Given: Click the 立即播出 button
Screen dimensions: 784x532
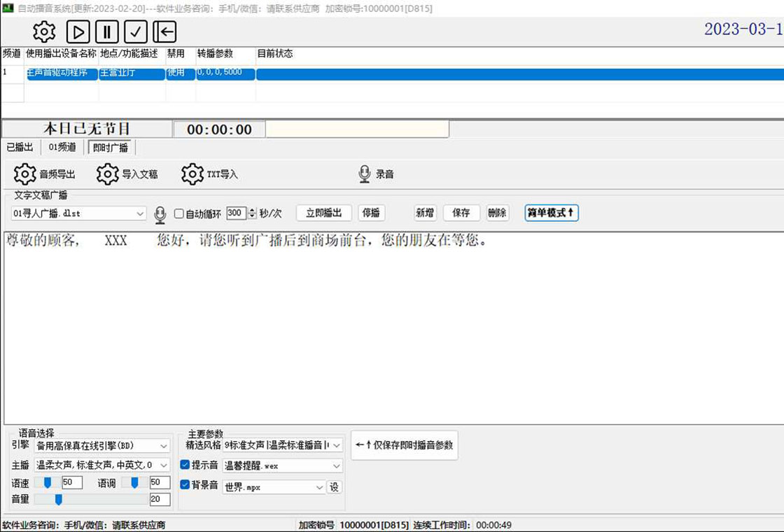Looking at the screenshot, I should click(x=324, y=213).
